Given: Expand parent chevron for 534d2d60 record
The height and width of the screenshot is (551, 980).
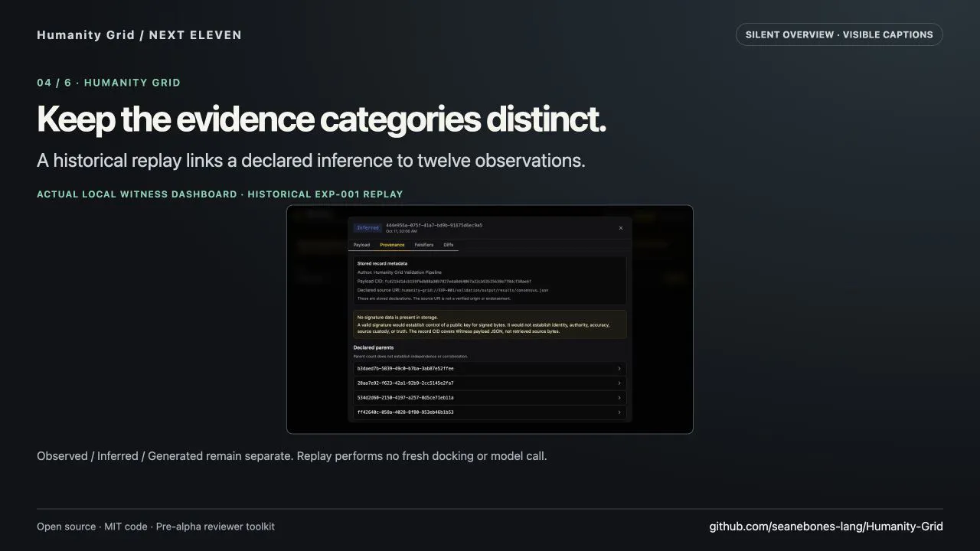Looking at the screenshot, I should 619,397.
